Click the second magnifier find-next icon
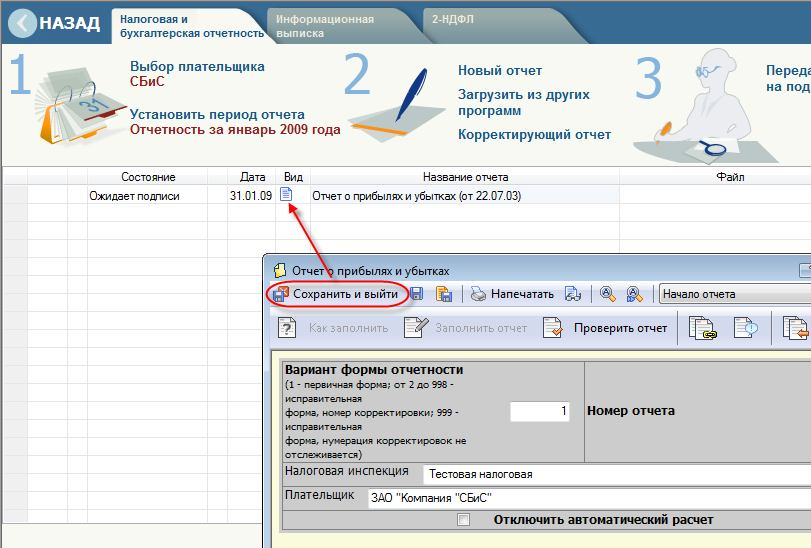The width and height of the screenshot is (811, 548). pyautogui.click(x=635, y=294)
